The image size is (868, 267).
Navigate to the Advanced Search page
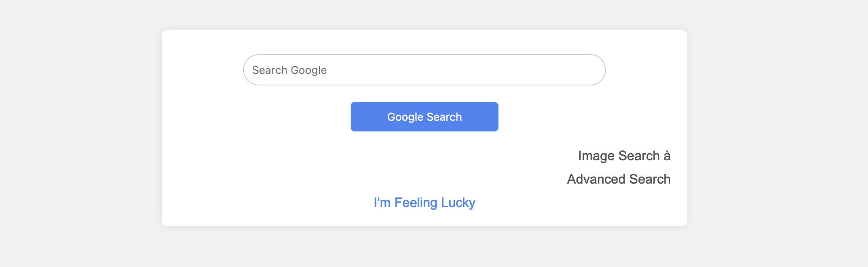(618, 179)
